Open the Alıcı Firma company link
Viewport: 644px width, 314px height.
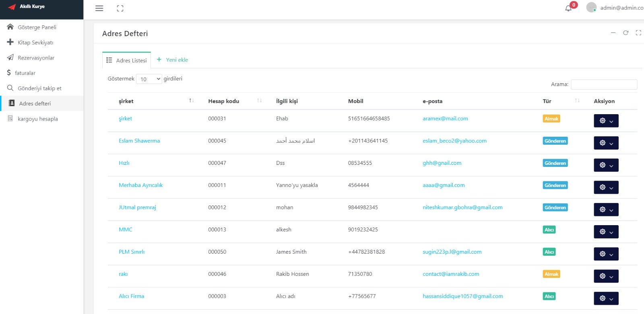tap(131, 296)
